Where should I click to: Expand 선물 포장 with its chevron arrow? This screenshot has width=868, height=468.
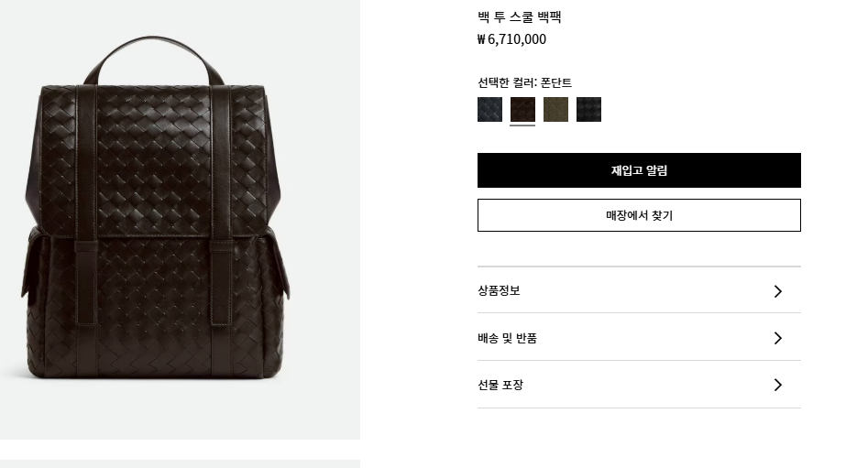778,385
